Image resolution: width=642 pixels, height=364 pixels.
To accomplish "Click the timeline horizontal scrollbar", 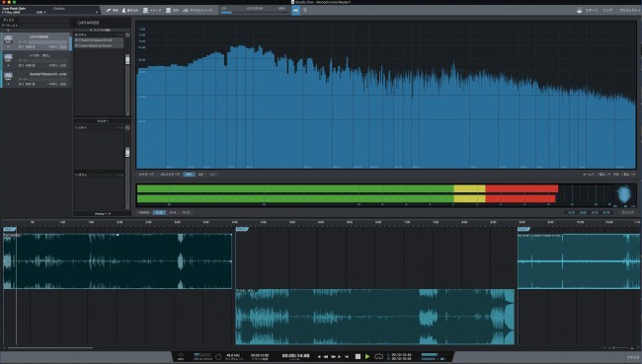I will coord(50,348).
